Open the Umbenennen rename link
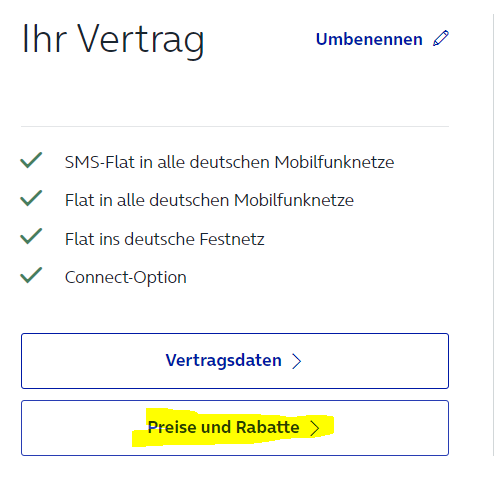The height and width of the screenshot is (477, 495). [x=382, y=39]
